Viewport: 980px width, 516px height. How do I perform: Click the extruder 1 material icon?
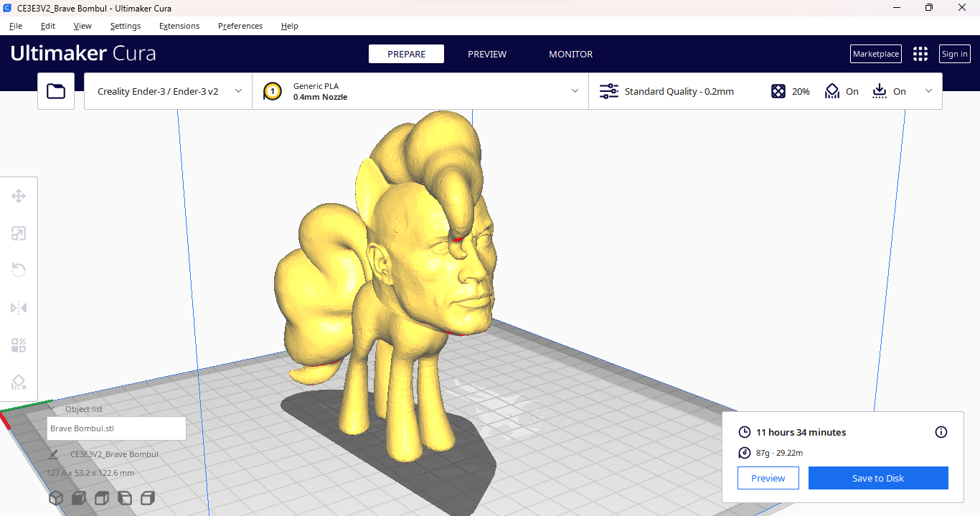tap(273, 91)
